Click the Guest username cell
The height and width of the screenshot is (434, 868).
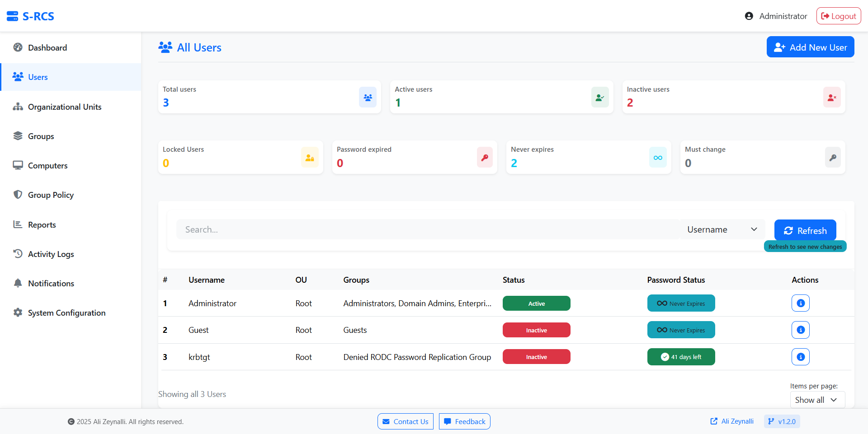(x=198, y=330)
